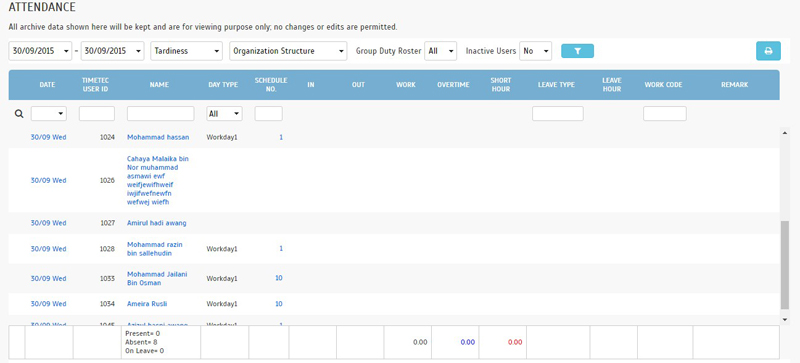Click schedule number 1 for Mohammad hassan
The height and width of the screenshot is (363, 800).
(x=281, y=137)
